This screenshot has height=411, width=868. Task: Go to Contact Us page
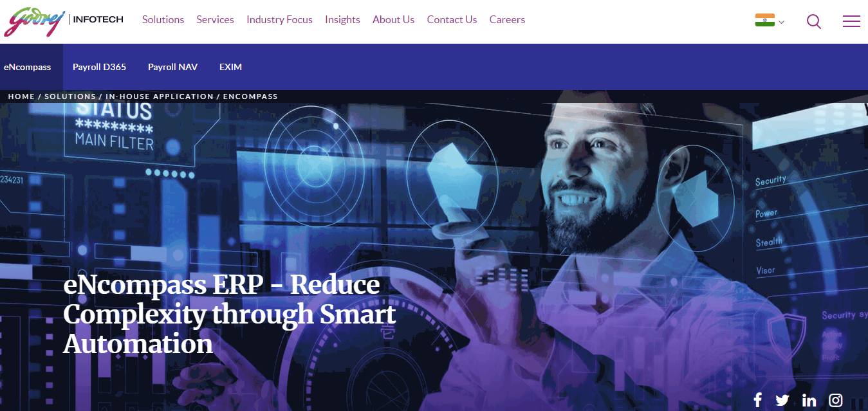[452, 20]
